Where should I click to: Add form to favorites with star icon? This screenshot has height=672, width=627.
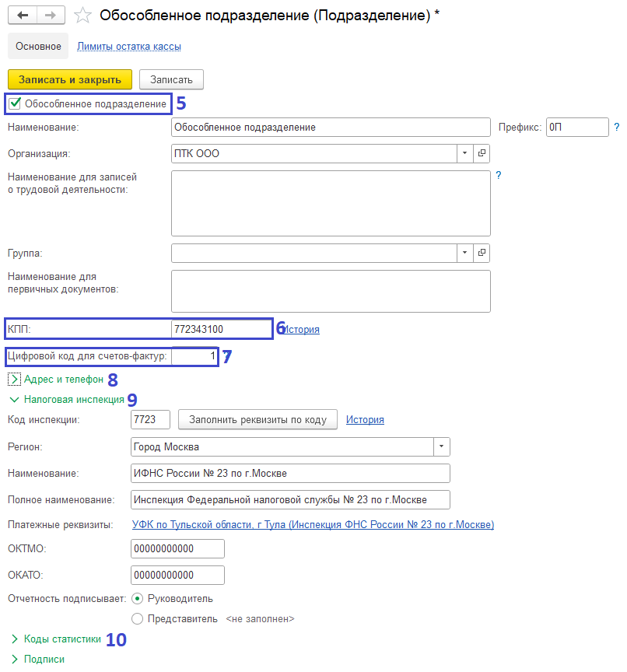[82, 16]
